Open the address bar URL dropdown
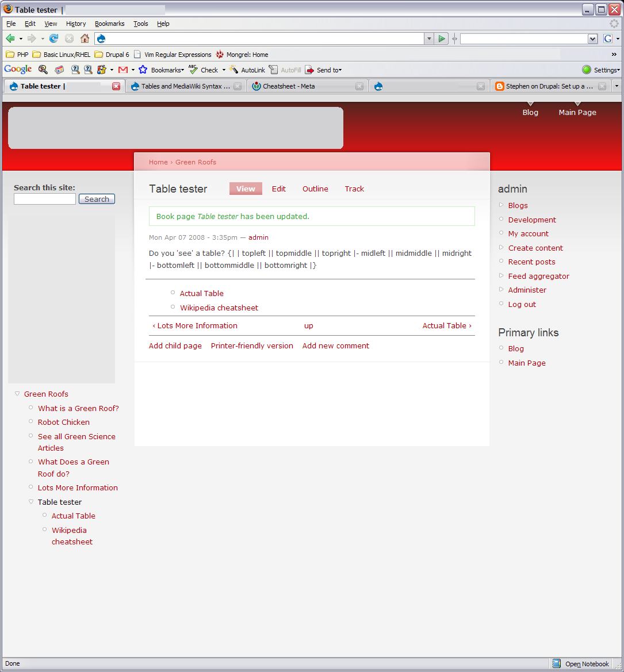The height and width of the screenshot is (672, 624). pyautogui.click(x=429, y=39)
